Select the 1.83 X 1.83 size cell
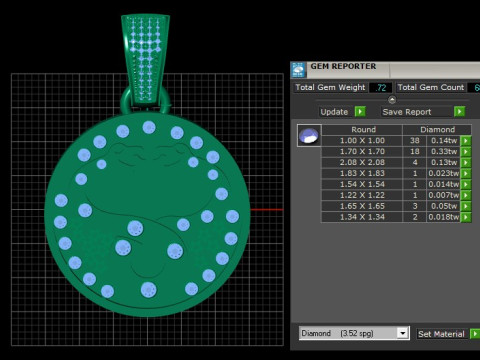The width and height of the screenshot is (480, 360). click(x=362, y=173)
